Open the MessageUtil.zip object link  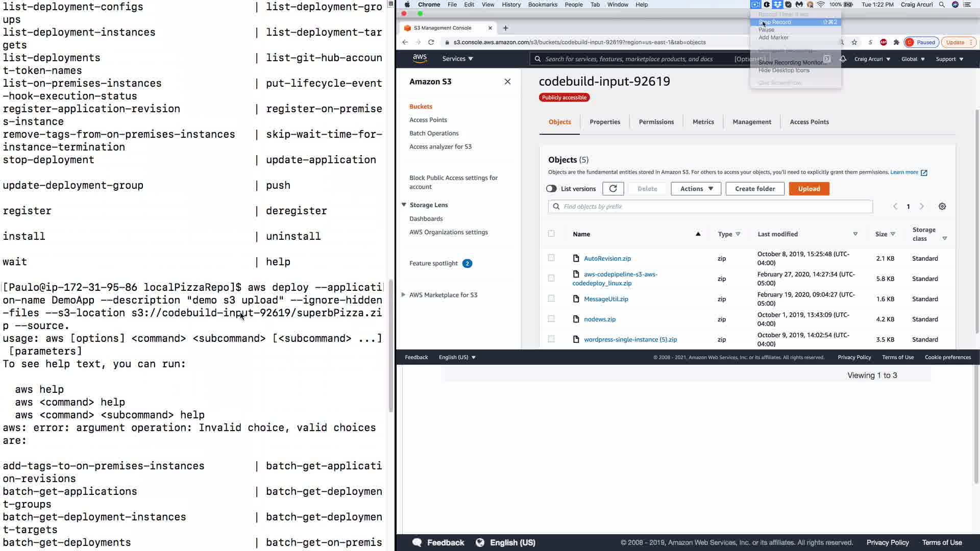606,299
